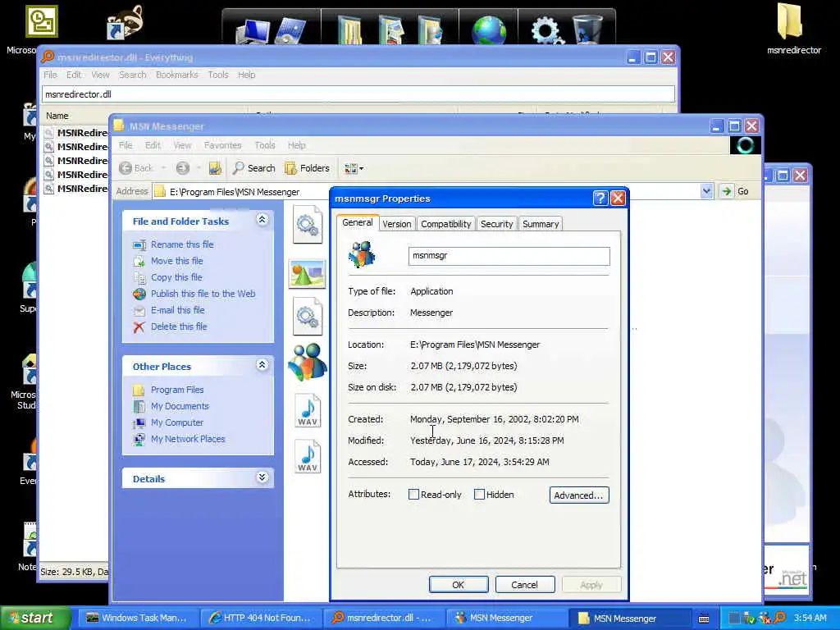Toggle the Folders pane button
Screen dimensions: 840x630
pos(307,168)
